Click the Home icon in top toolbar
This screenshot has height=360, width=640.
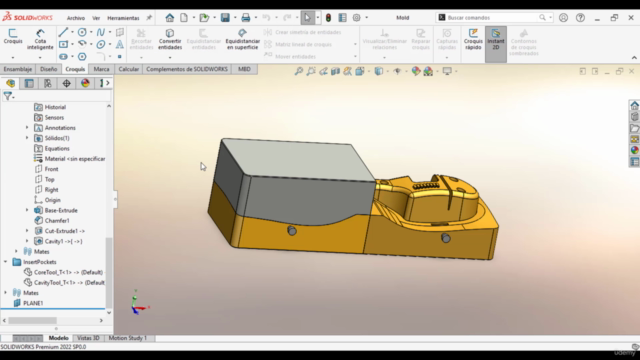[169, 18]
